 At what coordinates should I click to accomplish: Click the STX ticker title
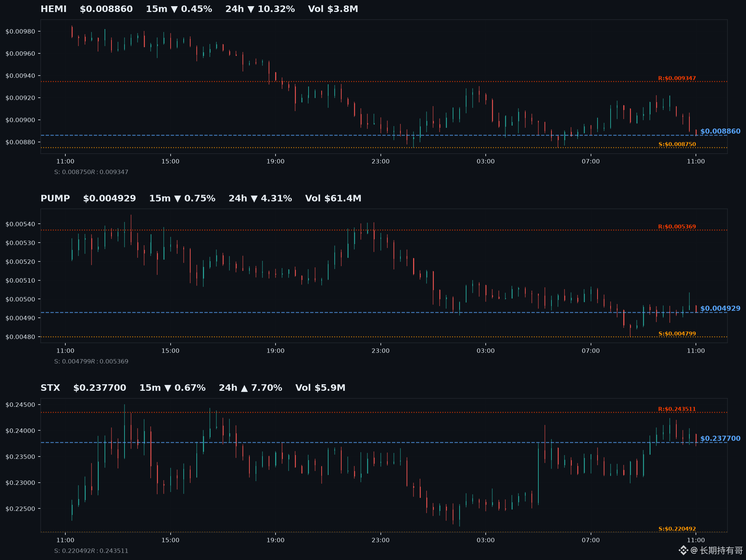[x=50, y=388]
